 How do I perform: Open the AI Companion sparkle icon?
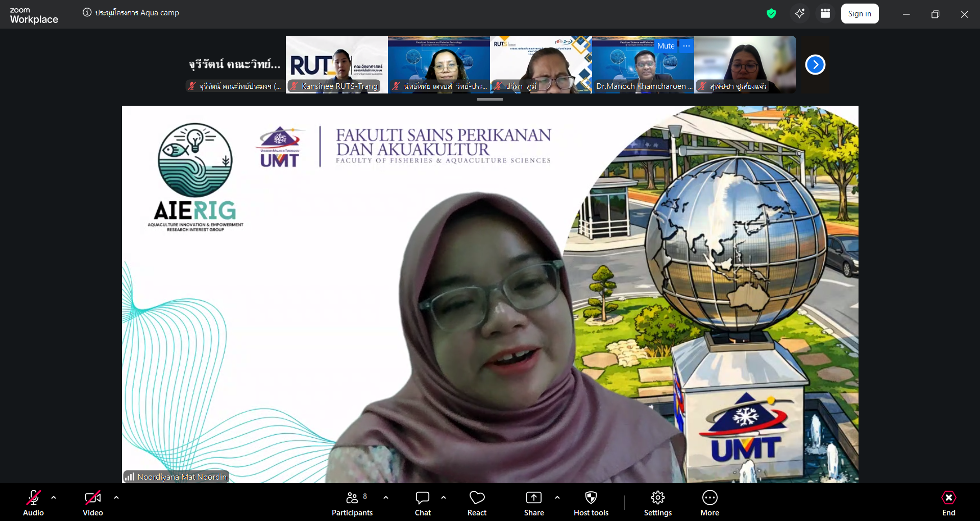[799, 14]
